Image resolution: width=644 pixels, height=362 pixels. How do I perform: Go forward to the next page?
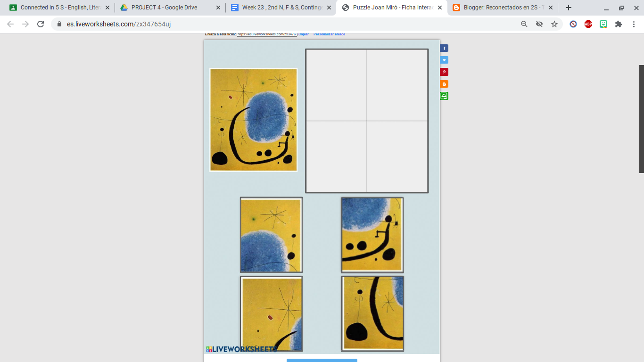(25, 24)
